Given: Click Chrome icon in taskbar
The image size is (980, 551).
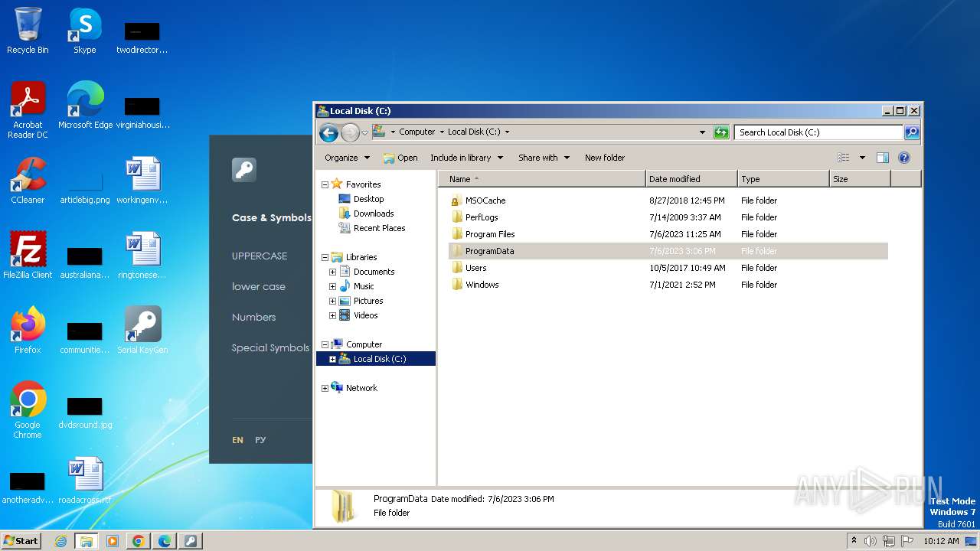Looking at the screenshot, I should [138, 541].
